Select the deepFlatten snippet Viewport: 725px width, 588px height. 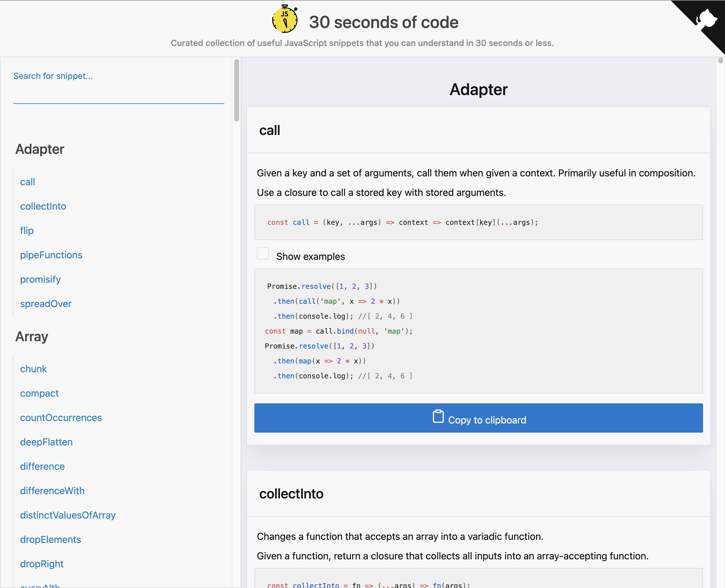46,442
